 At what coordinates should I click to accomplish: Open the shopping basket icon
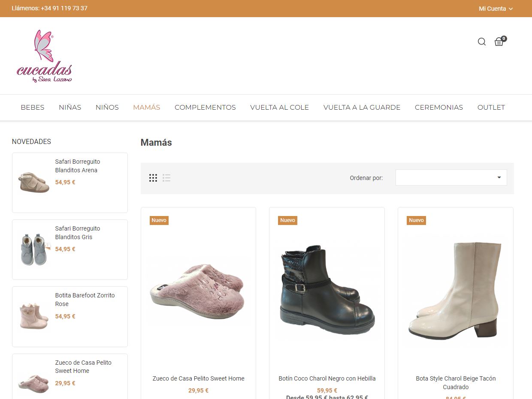pos(499,42)
